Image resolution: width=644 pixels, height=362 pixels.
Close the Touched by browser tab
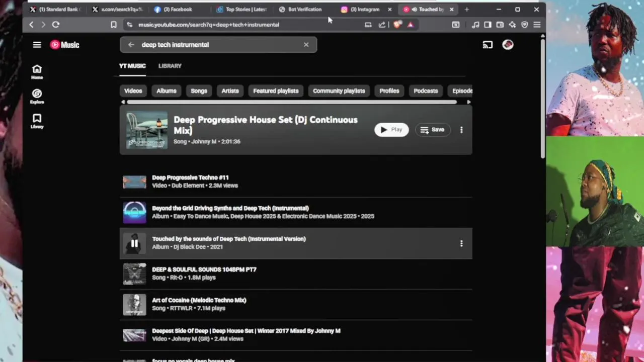click(451, 9)
